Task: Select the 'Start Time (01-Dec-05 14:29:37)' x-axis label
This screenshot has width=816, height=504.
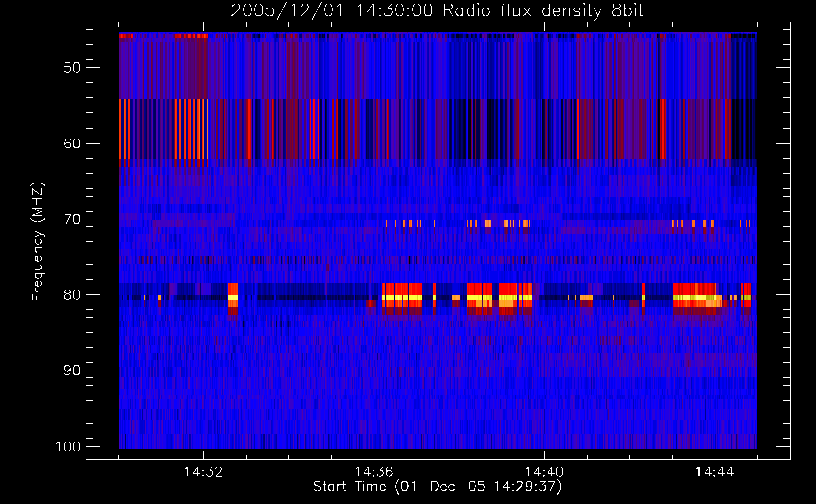Action: click(x=437, y=487)
